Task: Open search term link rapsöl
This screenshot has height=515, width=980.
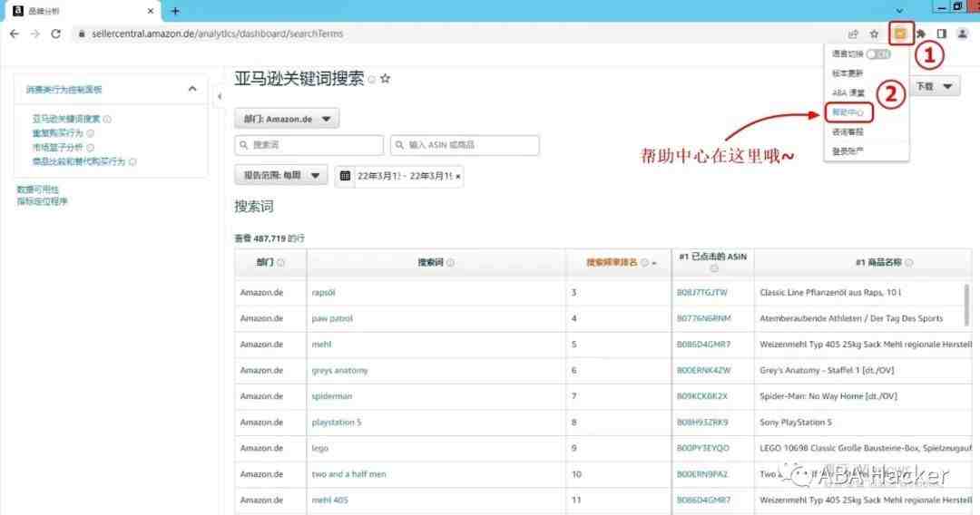Action: 323,293
